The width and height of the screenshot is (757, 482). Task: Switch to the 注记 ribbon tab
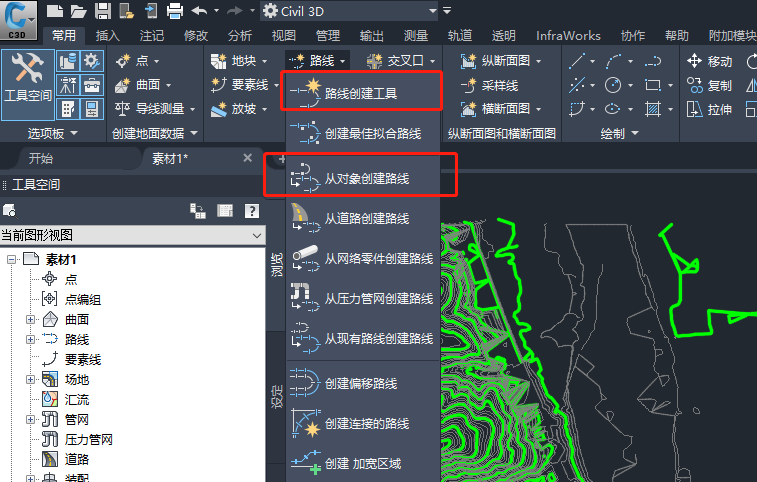(x=152, y=36)
